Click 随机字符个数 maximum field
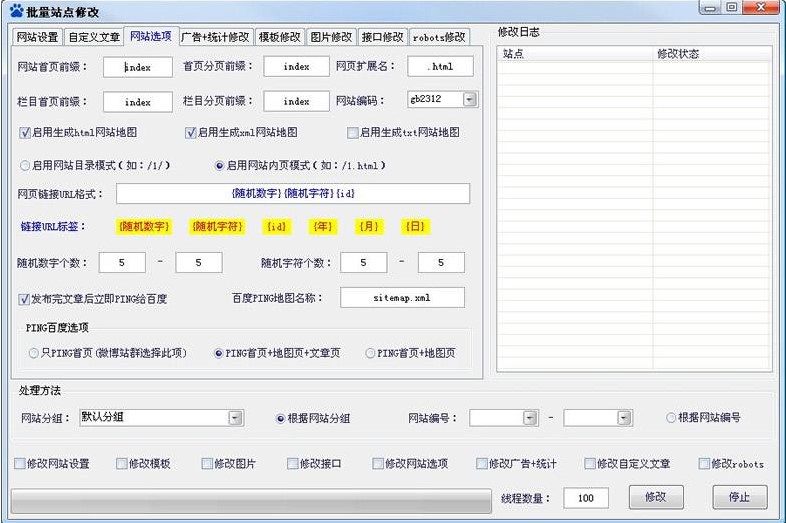Screen dimensions: 786x523 pos(441,263)
